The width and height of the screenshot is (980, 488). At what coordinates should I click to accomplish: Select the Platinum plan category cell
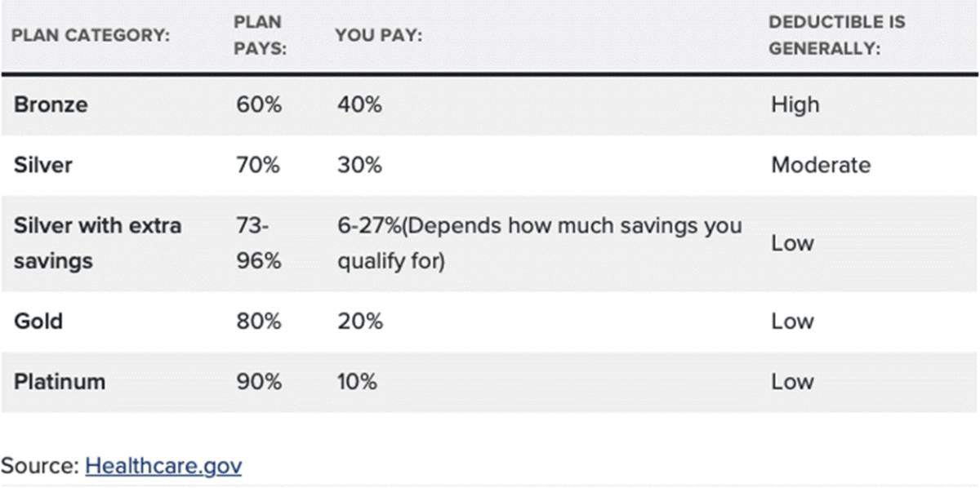click(60, 382)
